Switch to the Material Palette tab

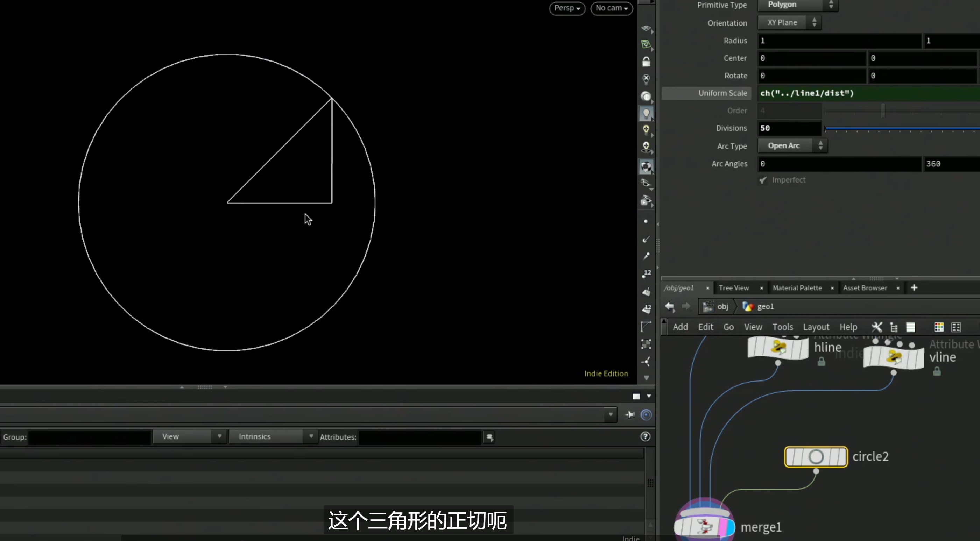[797, 288]
